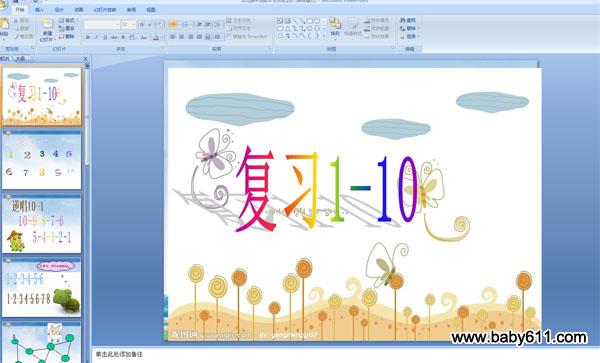Screen dimensions: 600x363
Task: Open the font color picker
Action: click(x=156, y=37)
